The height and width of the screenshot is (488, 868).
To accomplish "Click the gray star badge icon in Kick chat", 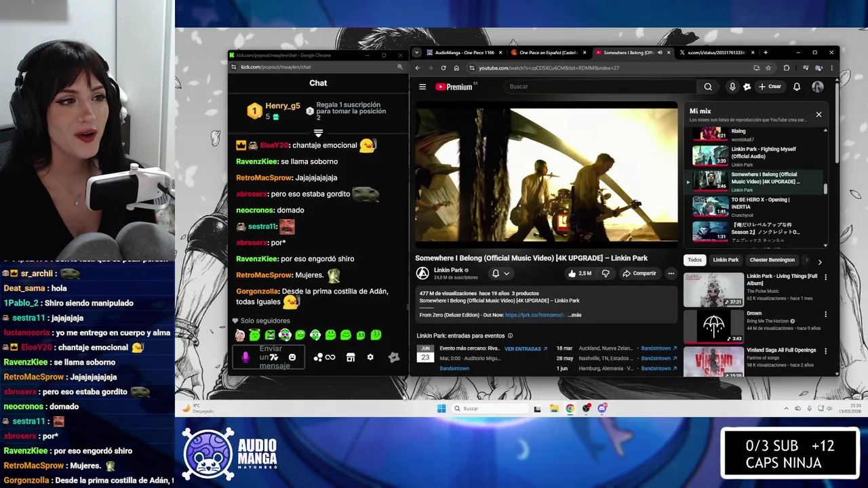I will click(x=394, y=357).
